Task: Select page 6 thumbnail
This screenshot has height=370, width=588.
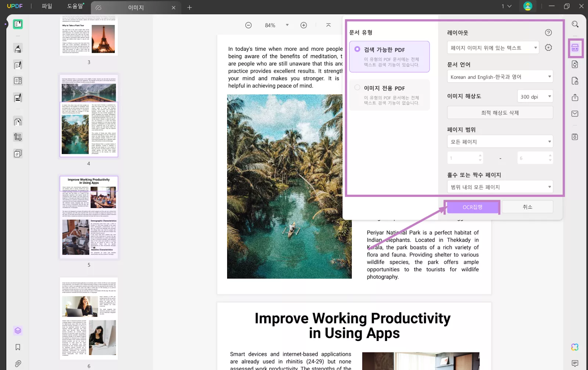Action: pos(89,318)
